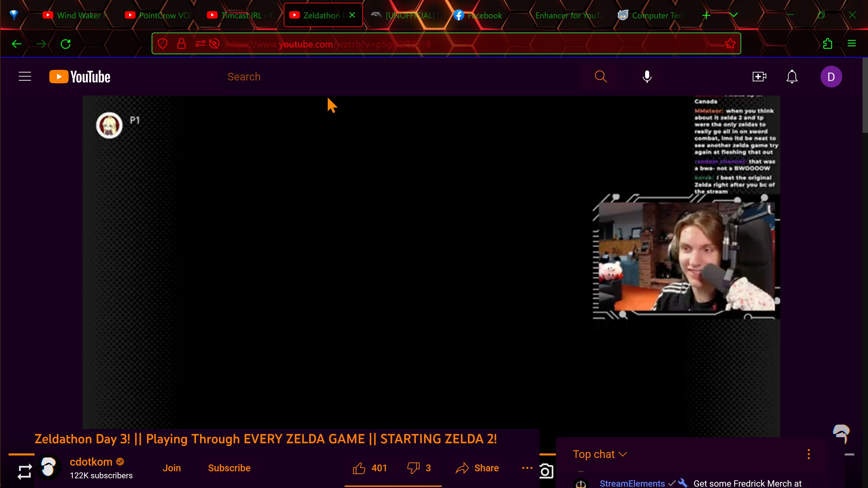Open the account menu avatar D
Screen dimensions: 868x488
[831, 77]
